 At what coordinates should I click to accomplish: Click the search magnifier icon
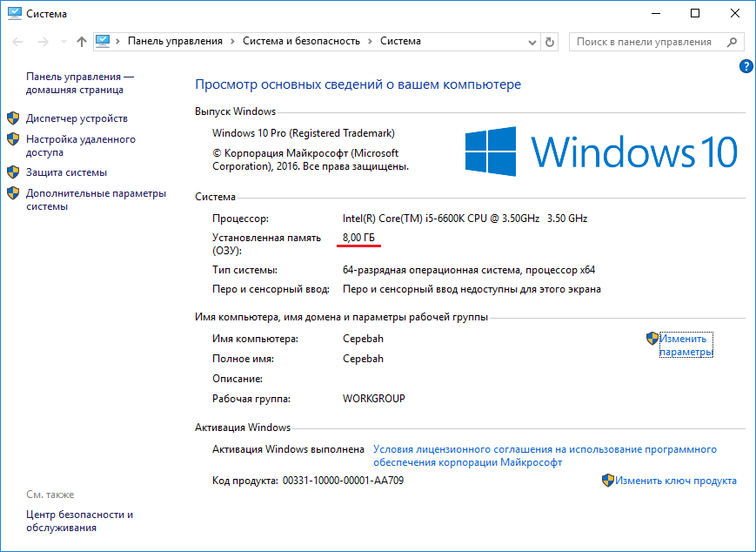click(732, 42)
